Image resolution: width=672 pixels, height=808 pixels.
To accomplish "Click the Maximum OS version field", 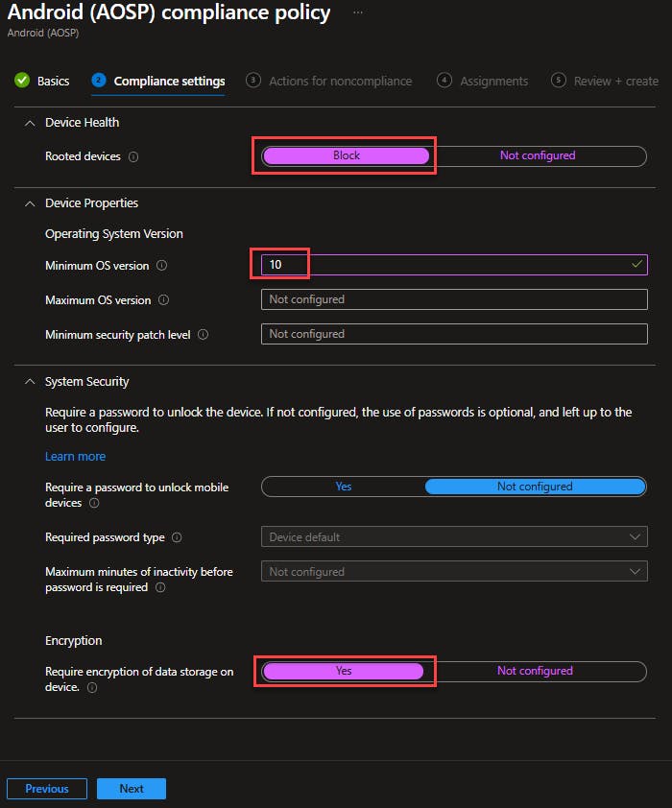I will [454, 299].
